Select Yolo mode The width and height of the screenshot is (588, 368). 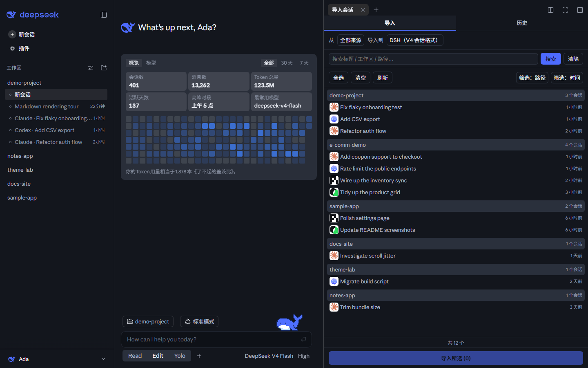(180, 356)
